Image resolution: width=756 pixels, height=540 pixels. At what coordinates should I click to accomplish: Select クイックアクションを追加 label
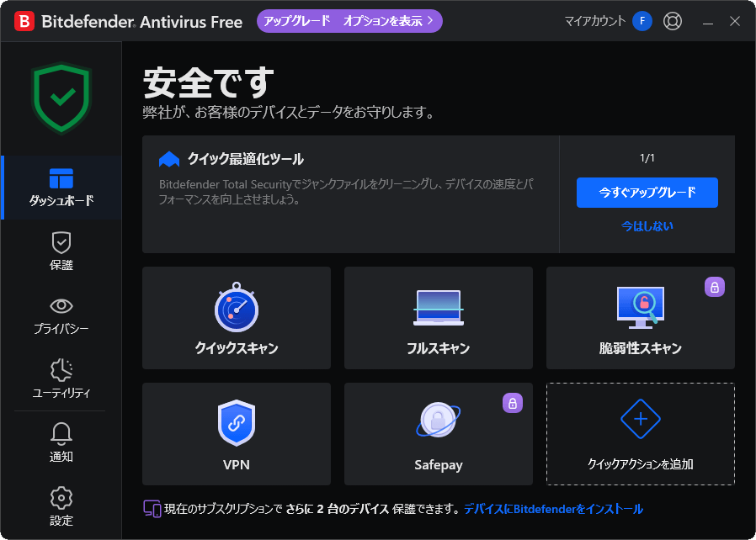tap(641, 464)
